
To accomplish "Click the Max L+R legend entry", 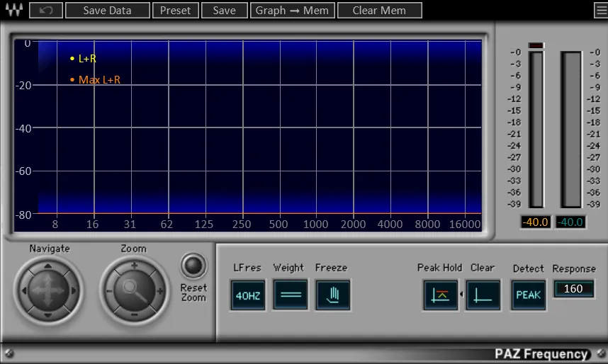I will click(95, 80).
